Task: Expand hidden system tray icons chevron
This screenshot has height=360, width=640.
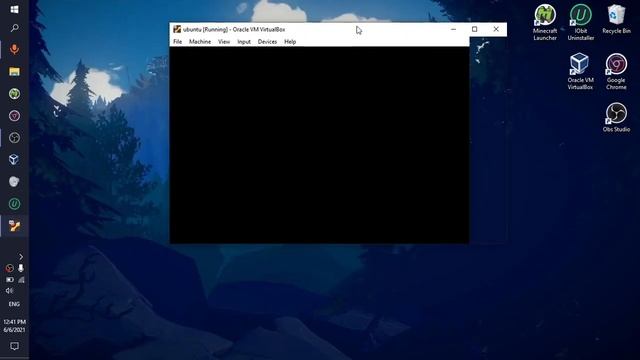Action: (x=21, y=257)
